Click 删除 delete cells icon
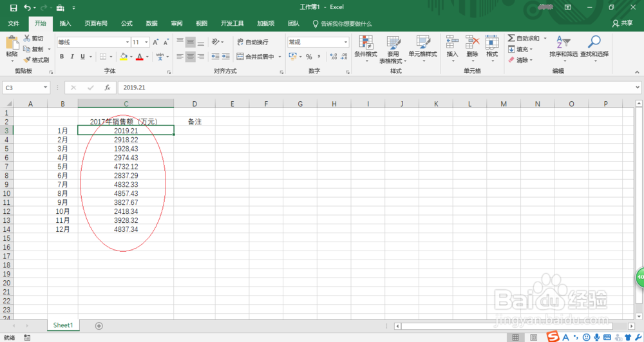 click(x=472, y=48)
